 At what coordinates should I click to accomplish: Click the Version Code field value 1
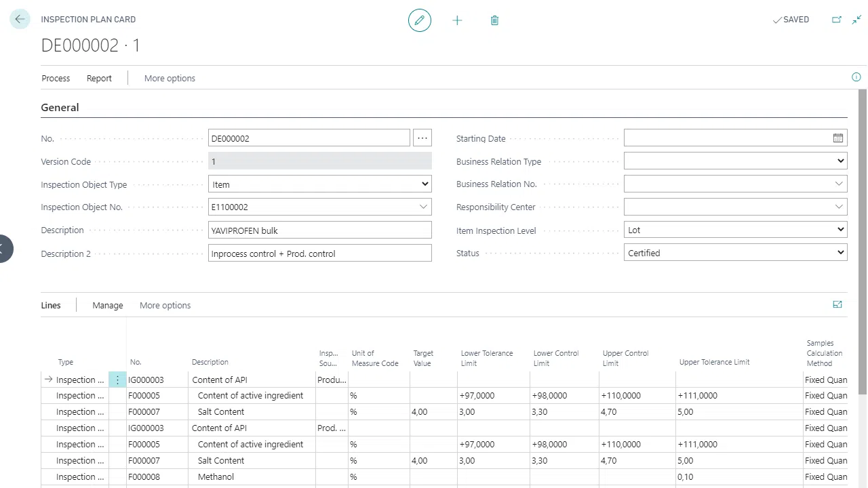tap(320, 161)
